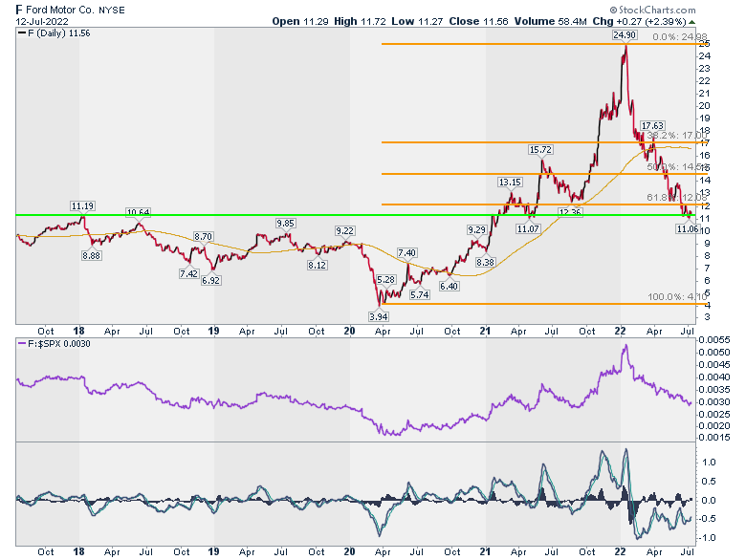Click the 22 year label under oscillator
746x560 pixels.
point(620,551)
